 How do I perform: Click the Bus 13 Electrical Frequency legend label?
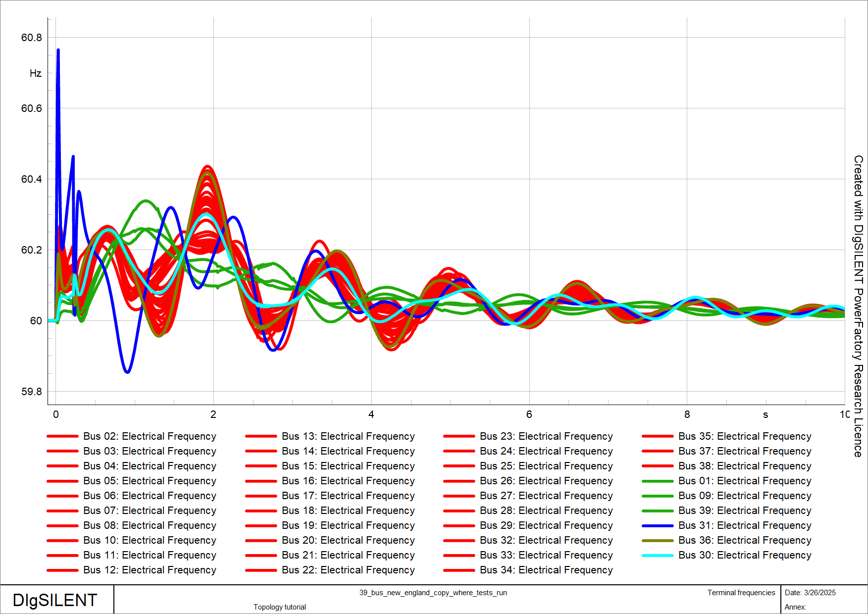348,436
